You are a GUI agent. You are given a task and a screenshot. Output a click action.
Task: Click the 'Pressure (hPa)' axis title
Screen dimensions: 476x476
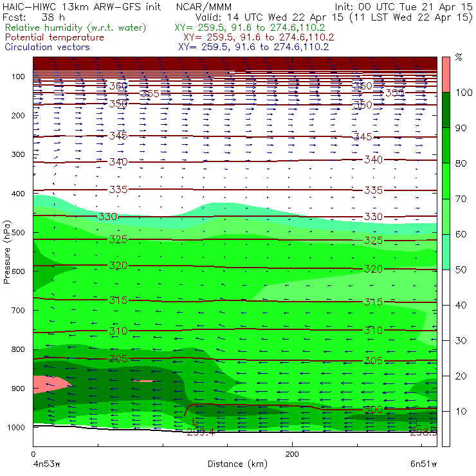click(6, 252)
